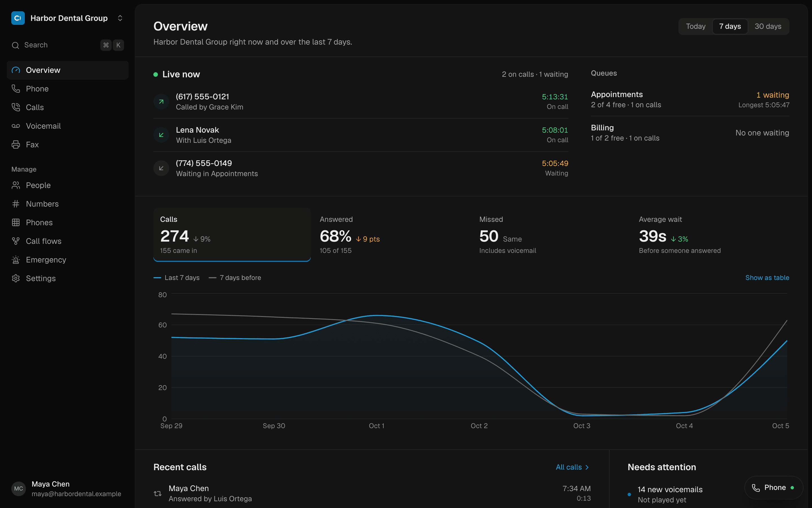Switch range to 30 days
The height and width of the screenshot is (508, 812).
tap(768, 26)
